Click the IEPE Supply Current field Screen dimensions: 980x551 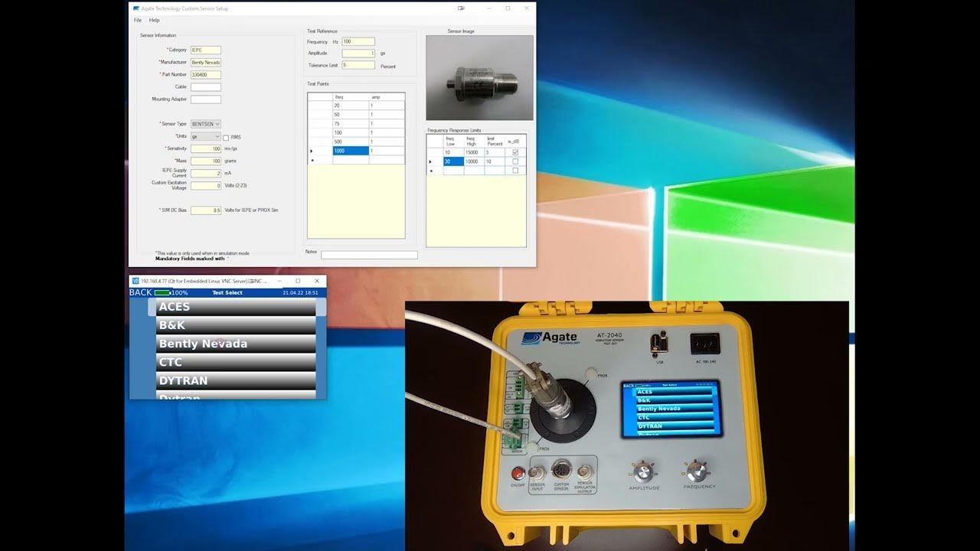click(206, 173)
